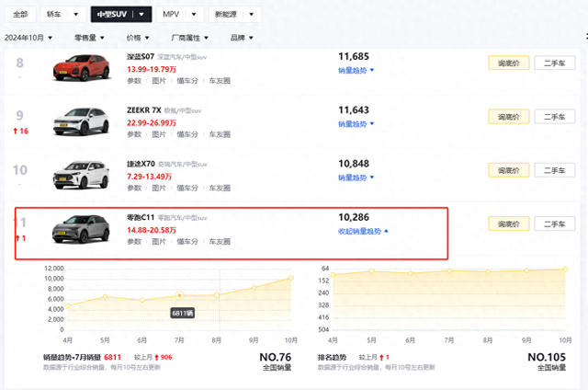The height and width of the screenshot is (390, 588).
Task: Open 车友圈 for ZEEKR 7X
Action: point(220,134)
